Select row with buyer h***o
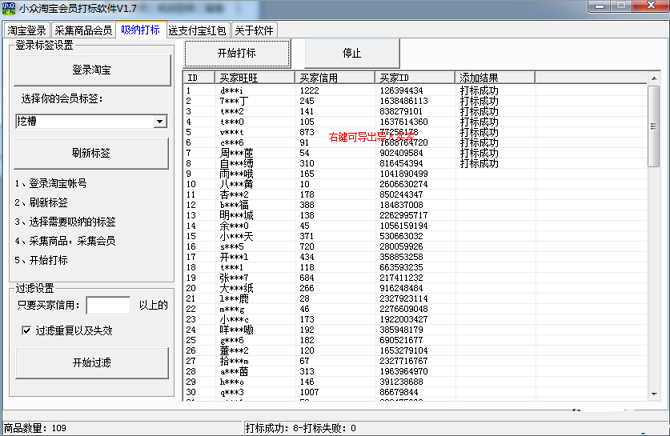The width and height of the screenshot is (670, 436). (415, 382)
